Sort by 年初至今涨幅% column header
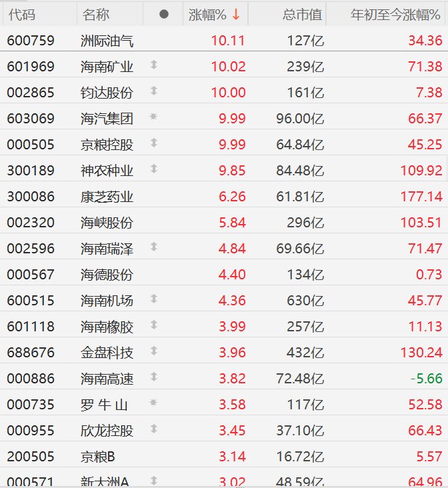The image size is (448, 488). tap(395, 14)
